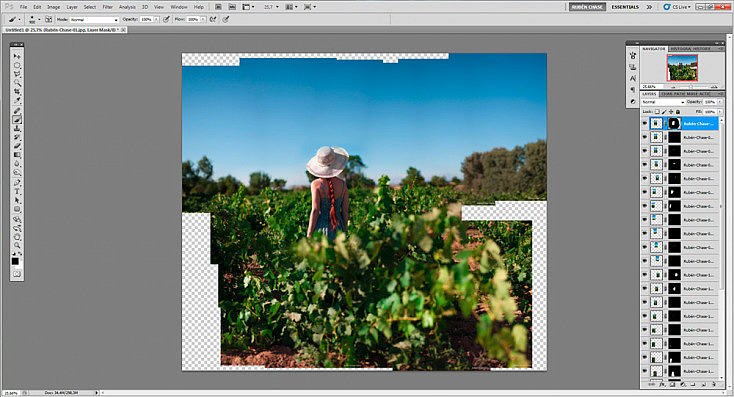
Task: Select the ESSENTIALS workspace
Action: [625, 7]
